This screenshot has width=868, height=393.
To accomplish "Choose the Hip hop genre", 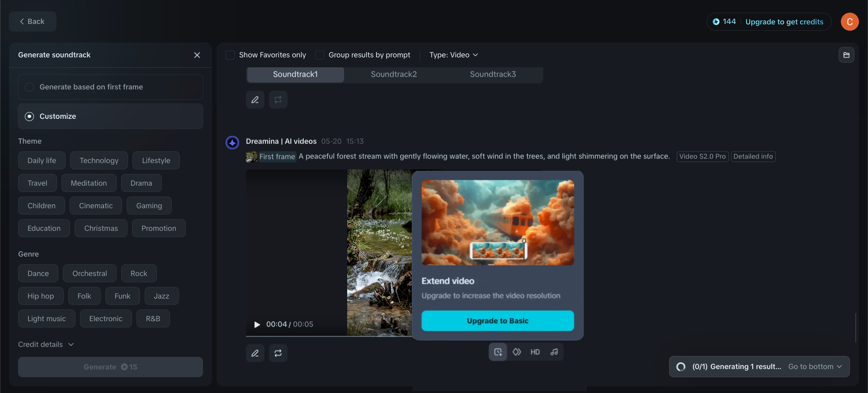I will (41, 296).
